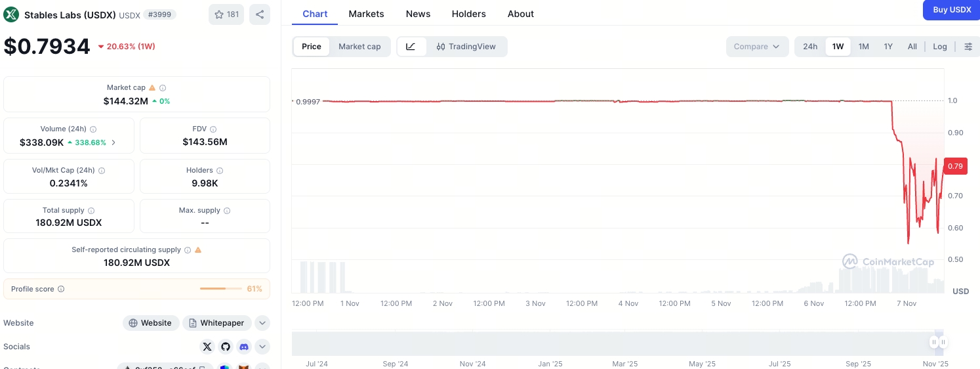The height and width of the screenshot is (369, 980).
Task: Click the 0.9997 opening price label on chart
Action: pos(307,102)
